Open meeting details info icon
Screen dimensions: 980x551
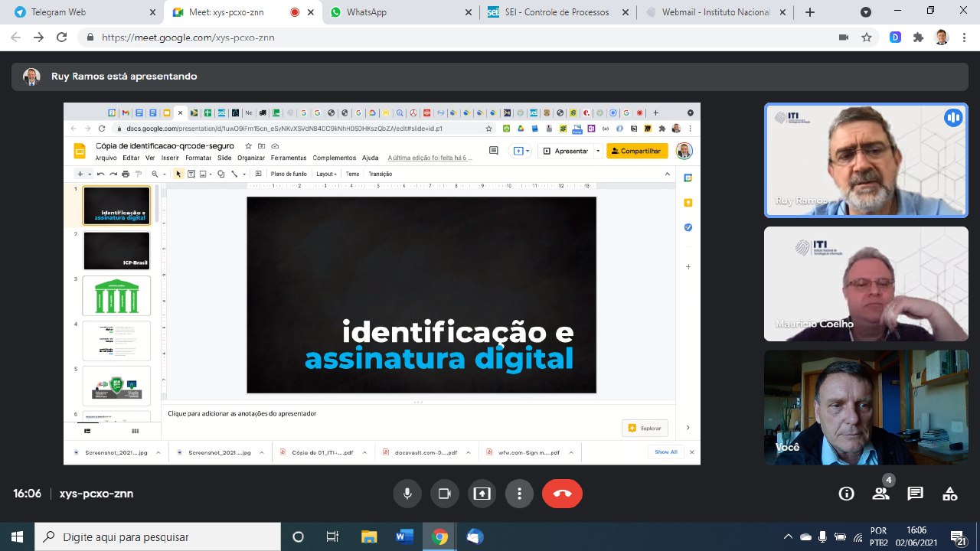pos(846,494)
